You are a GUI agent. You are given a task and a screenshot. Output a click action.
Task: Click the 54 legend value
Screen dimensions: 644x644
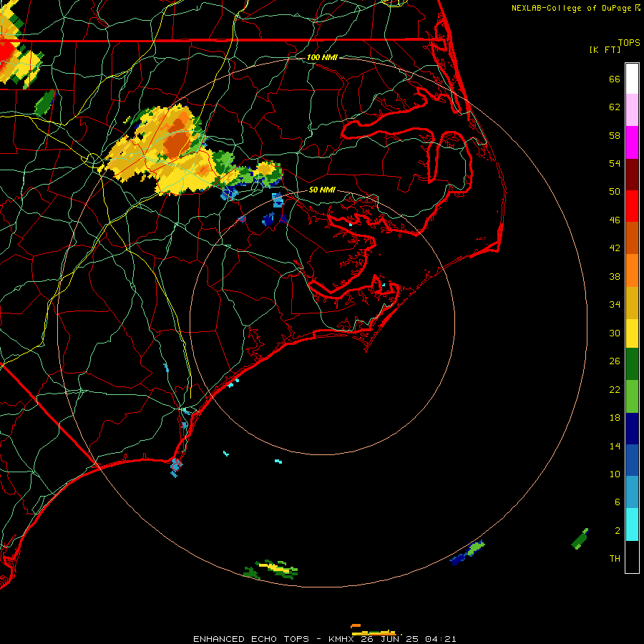(615, 163)
